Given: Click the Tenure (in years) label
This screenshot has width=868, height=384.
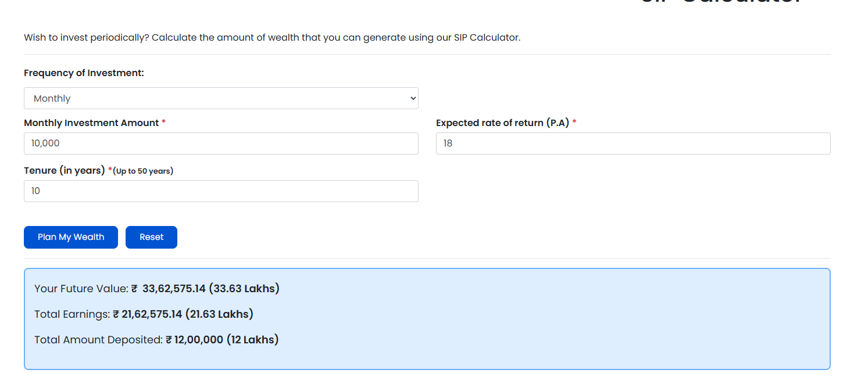Looking at the screenshot, I should (65, 171).
